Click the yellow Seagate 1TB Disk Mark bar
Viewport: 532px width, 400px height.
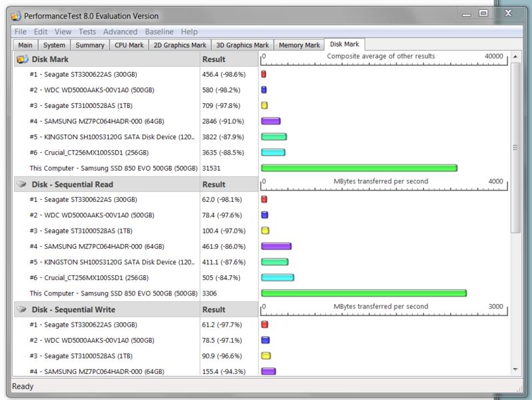point(265,105)
